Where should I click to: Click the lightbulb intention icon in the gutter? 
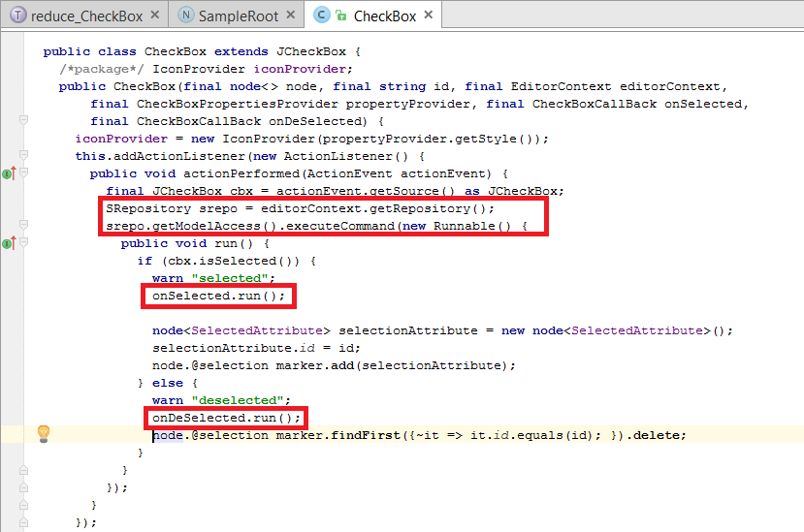[x=43, y=433]
